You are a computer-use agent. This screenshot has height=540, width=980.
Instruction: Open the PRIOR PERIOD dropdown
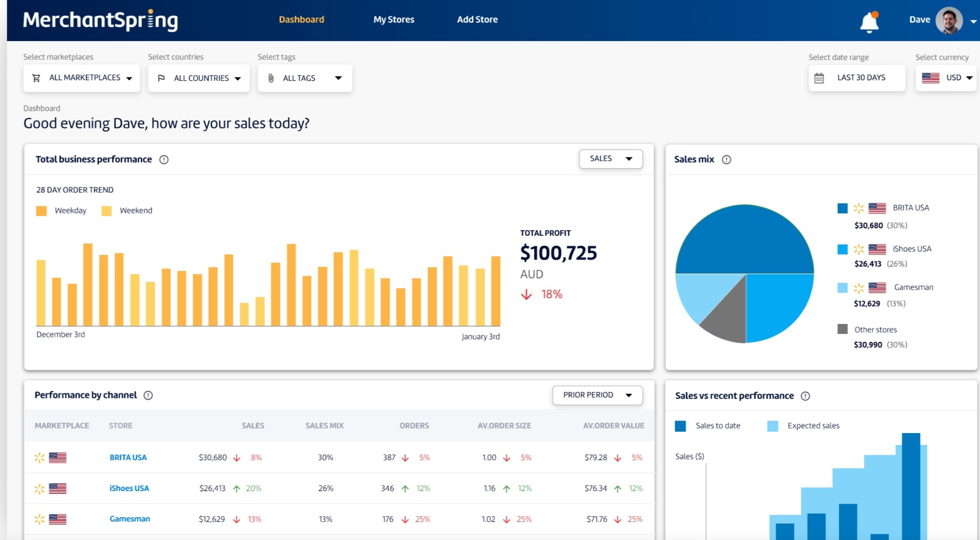coord(597,395)
